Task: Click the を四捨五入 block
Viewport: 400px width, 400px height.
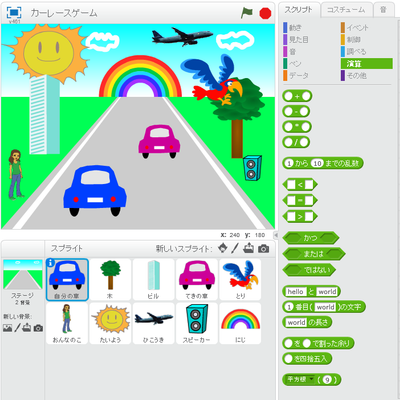Action: [307, 359]
